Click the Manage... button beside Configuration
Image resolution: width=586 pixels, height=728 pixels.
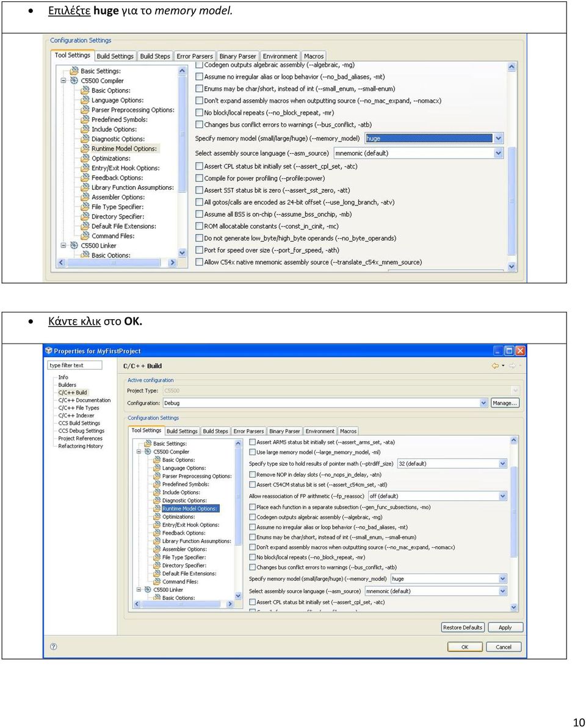pos(505,403)
